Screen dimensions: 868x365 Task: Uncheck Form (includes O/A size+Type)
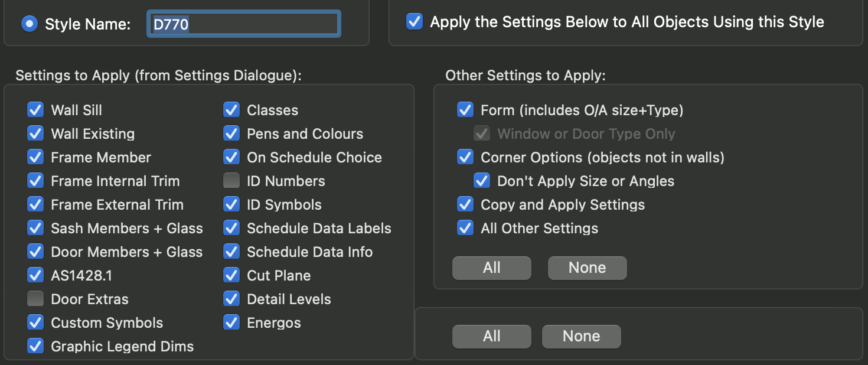465,110
